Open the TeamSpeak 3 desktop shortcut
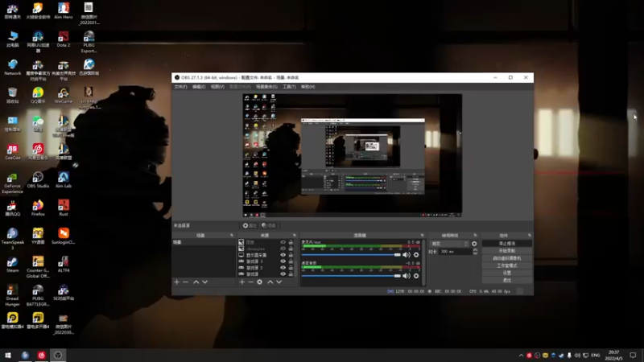This screenshot has height=362, width=644. pyautogui.click(x=12, y=239)
